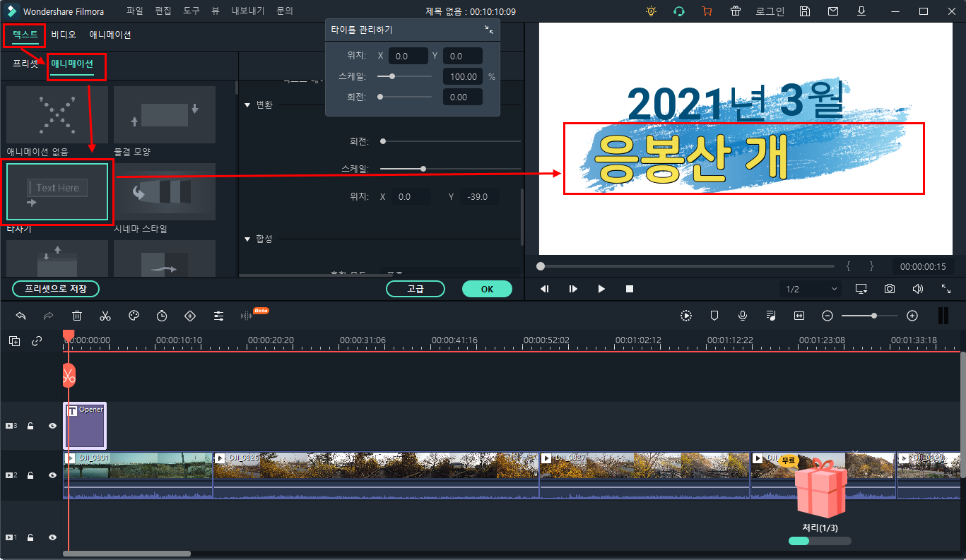The height and width of the screenshot is (560, 966).
Task: Open the 도구 menu
Action: tap(192, 11)
